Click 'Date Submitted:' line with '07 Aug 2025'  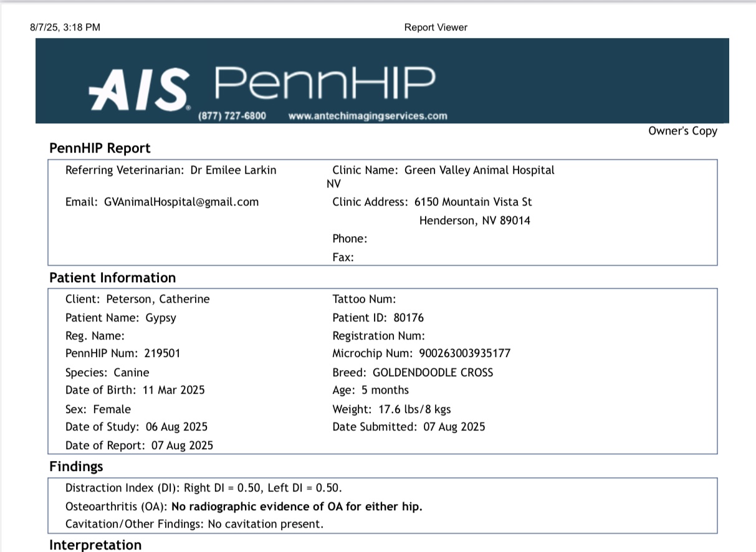click(409, 427)
